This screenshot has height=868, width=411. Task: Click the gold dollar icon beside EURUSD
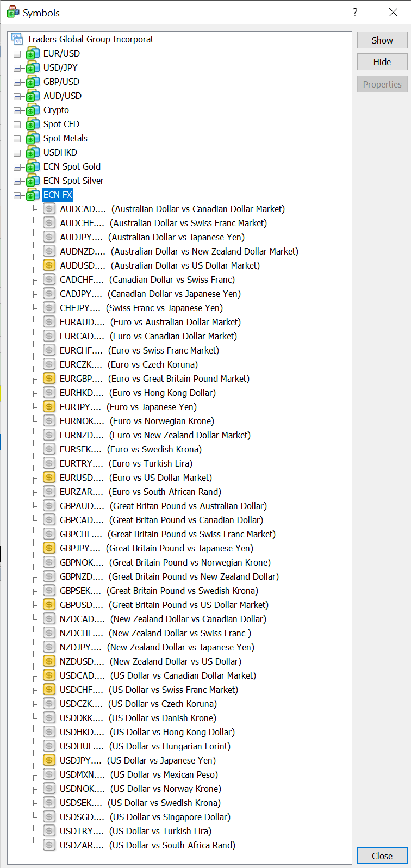tap(49, 478)
